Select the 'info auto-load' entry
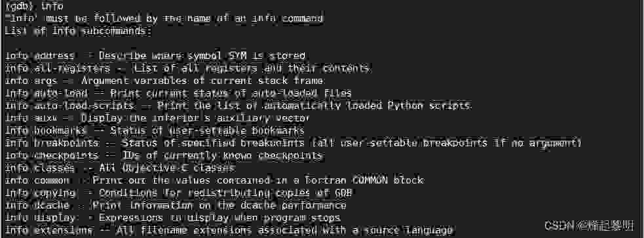Screen dimensions: 644x238 [x=178, y=93]
